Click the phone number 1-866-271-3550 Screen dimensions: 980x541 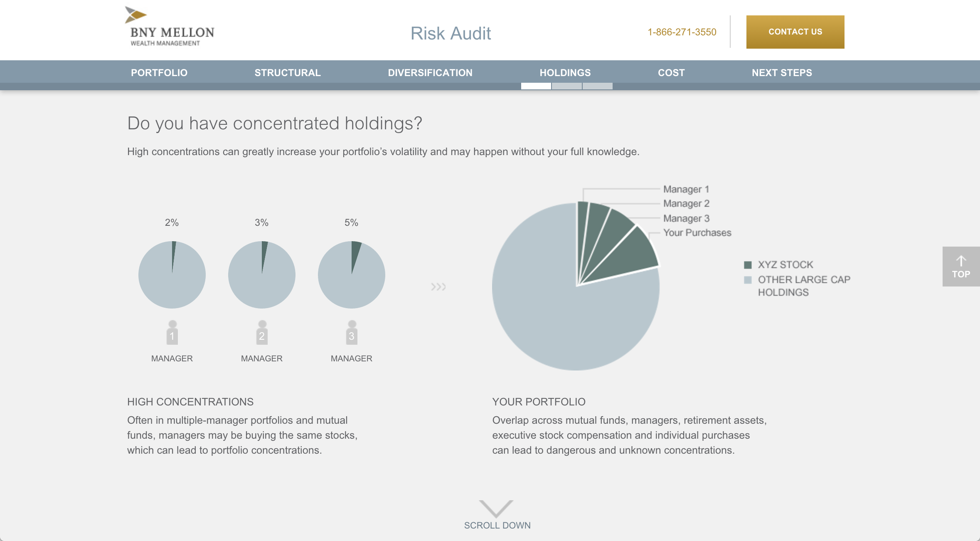click(682, 32)
